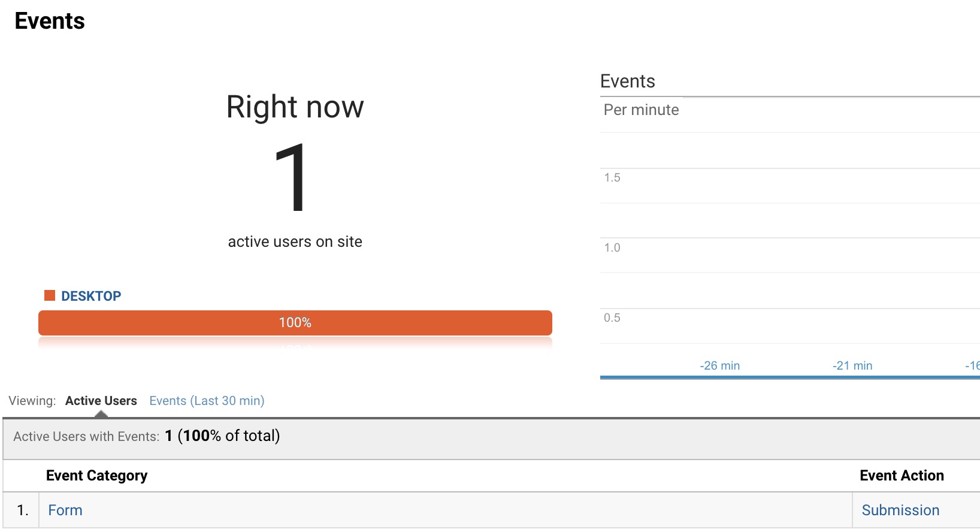980x532 pixels.
Task: Click the Active Users with Events summary
Action: 147,436
